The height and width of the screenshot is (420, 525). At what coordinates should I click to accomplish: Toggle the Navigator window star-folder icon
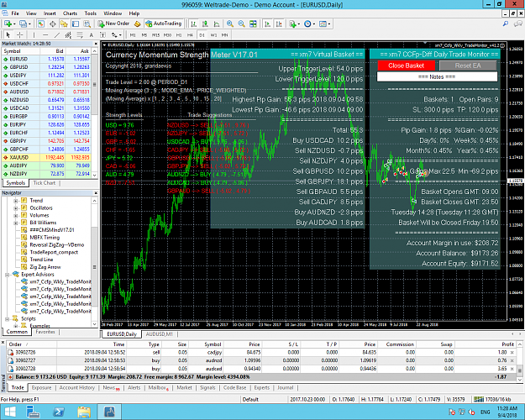[64, 24]
